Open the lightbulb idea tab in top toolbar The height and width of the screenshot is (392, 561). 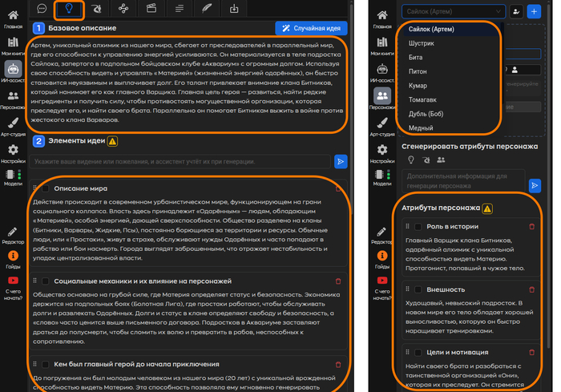click(x=69, y=9)
